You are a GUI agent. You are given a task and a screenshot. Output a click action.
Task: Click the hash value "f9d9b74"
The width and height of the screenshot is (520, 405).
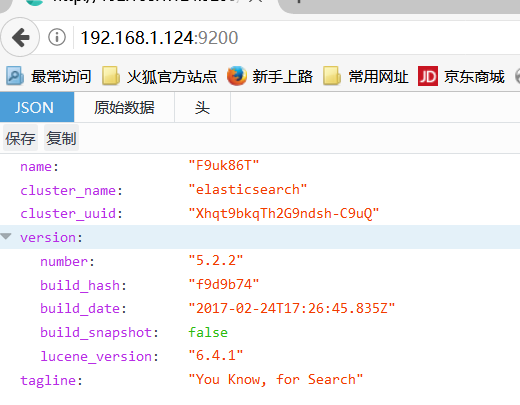tap(224, 284)
